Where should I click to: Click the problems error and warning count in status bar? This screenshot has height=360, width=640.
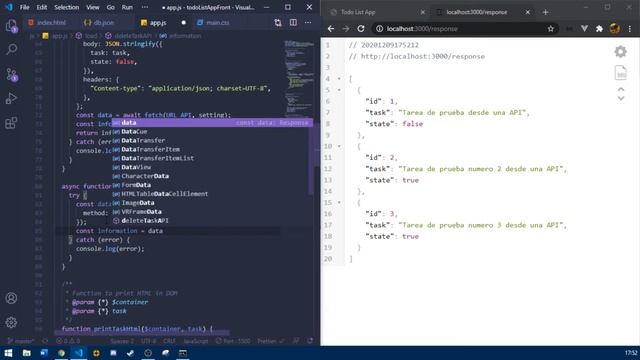pyautogui.click(x=68, y=341)
